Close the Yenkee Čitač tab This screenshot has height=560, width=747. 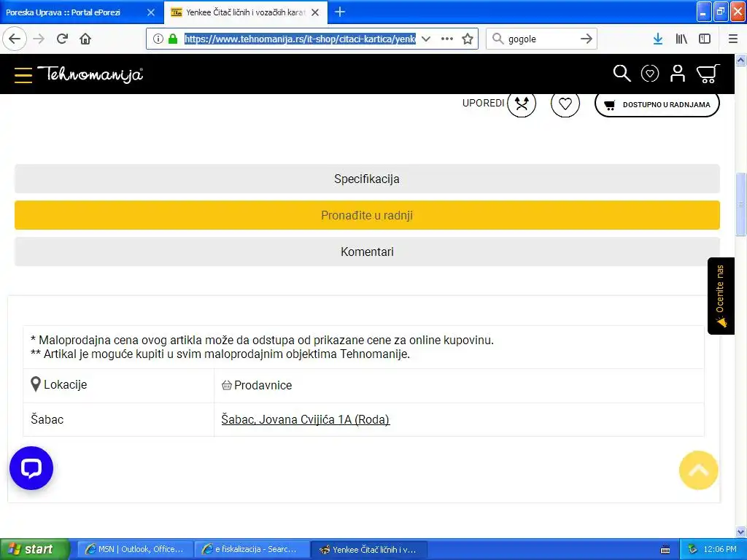[315, 12]
